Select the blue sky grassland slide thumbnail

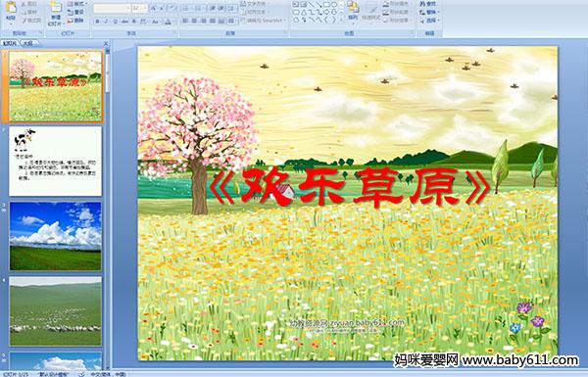coord(55,236)
